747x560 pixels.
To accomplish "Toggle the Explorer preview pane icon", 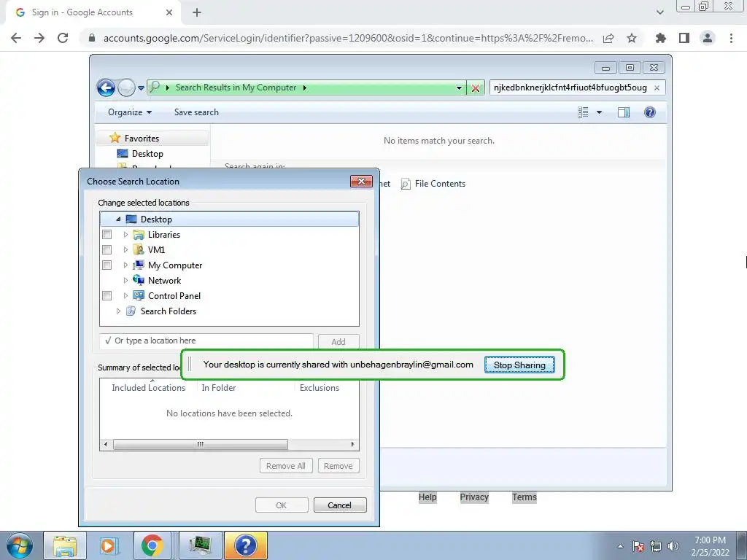I will (624, 112).
